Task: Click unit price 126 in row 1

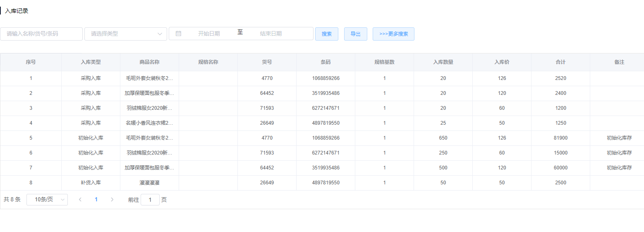Action: [502, 78]
